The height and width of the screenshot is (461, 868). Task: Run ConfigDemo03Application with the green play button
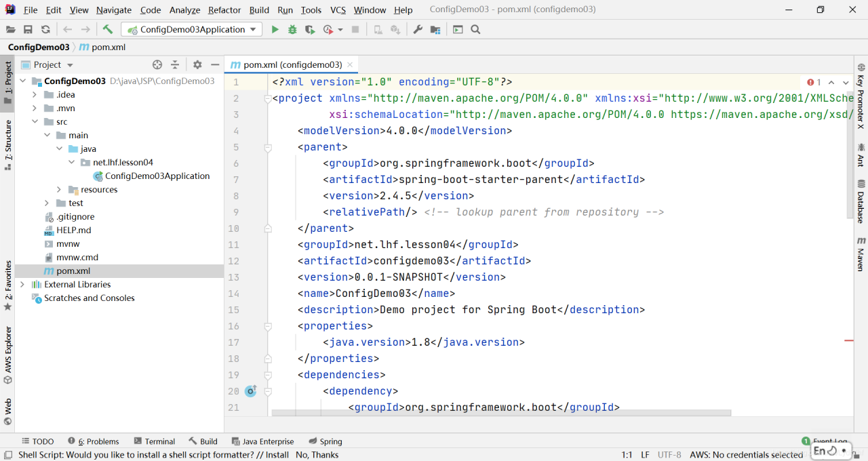pos(275,29)
